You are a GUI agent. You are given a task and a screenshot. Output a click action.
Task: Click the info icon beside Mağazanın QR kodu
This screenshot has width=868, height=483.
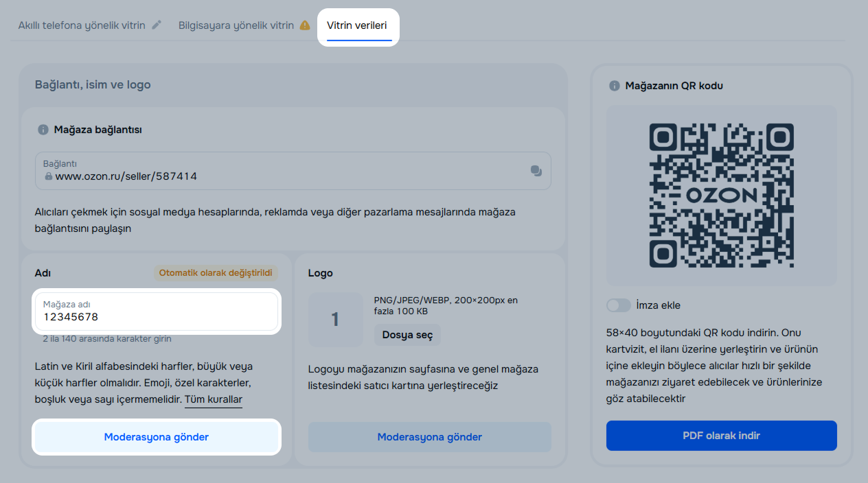[x=615, y=86]
